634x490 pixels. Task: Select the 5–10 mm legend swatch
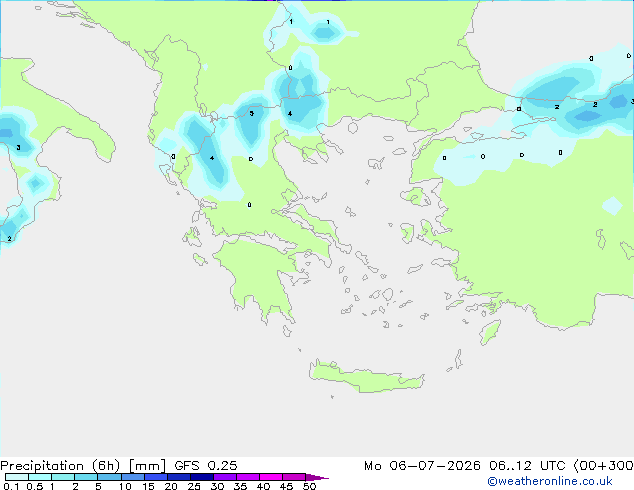coord(109,477)
